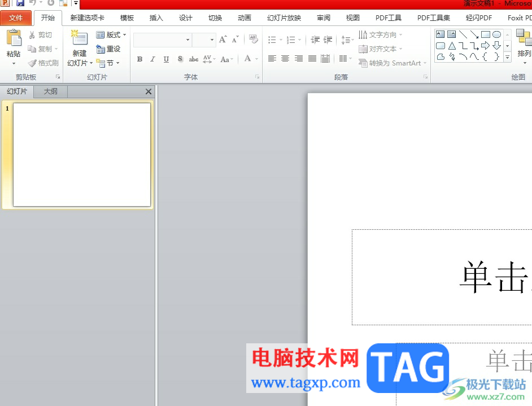Select the text box shape

(x=440, y=34)
